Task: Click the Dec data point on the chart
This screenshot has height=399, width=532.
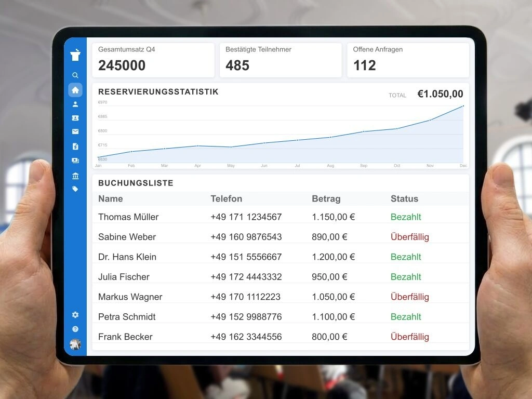Action: (463, 106)
